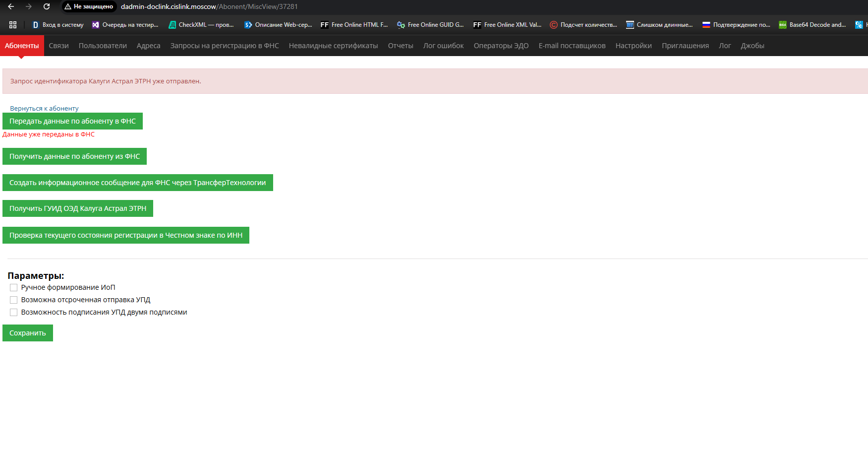This screenshot has height=458, width=868.
Task: Go back using the browser back arrow
Action: pos(11,6)
